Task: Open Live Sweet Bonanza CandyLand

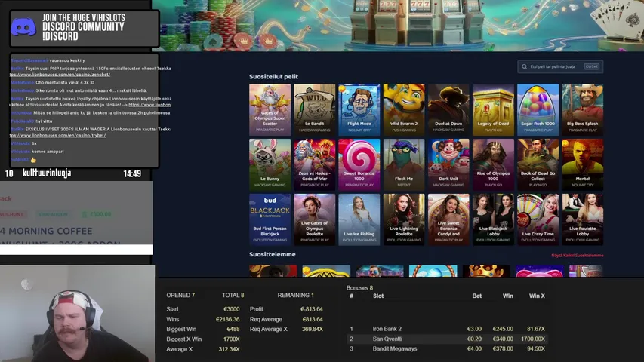Action: [x=448, y=219]
